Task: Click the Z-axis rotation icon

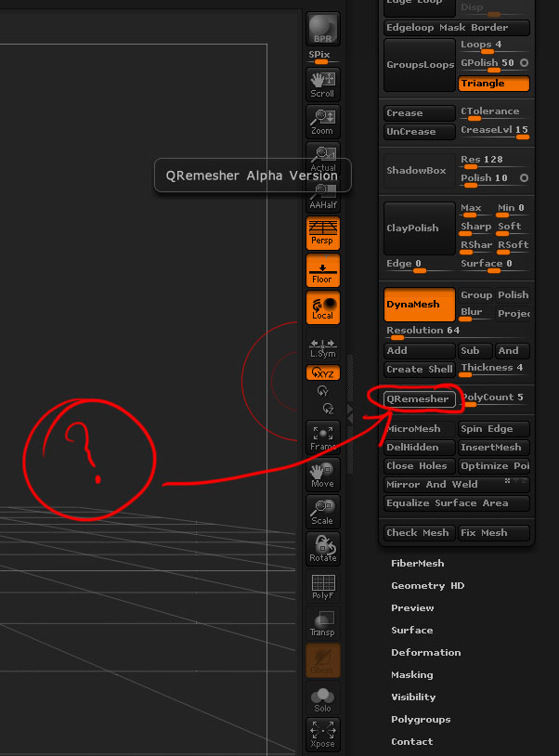Action: tap(328, 409)
